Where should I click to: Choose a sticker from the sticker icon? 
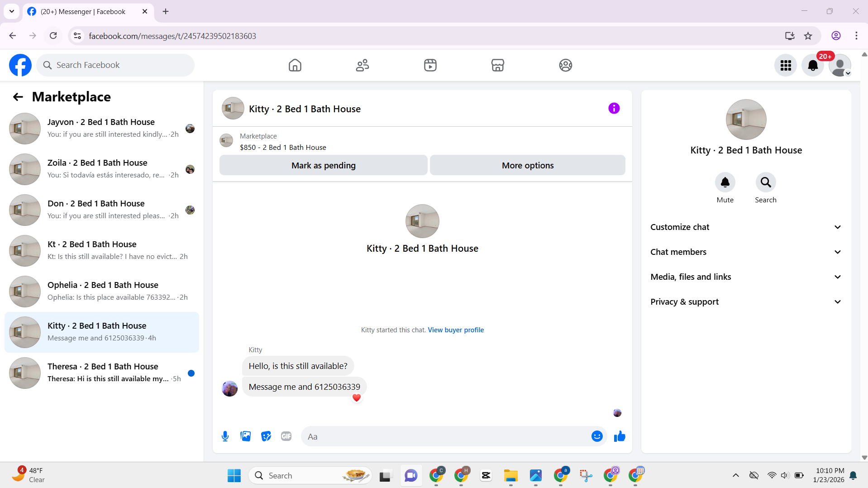[266, 436]
